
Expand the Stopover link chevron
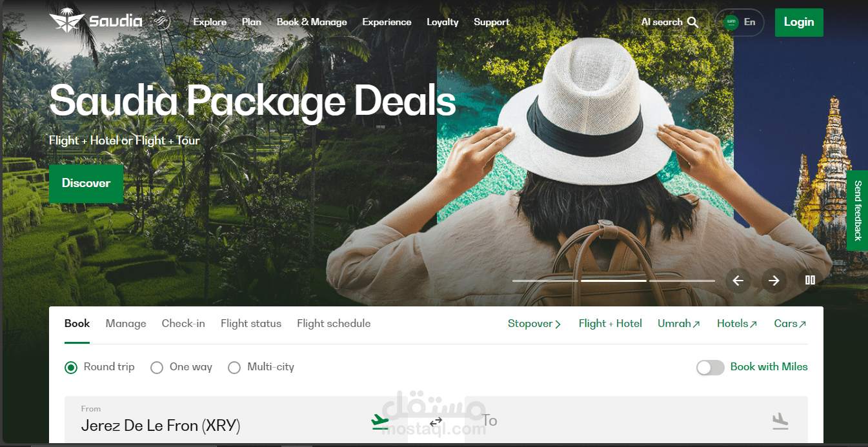tap(558, 324)
